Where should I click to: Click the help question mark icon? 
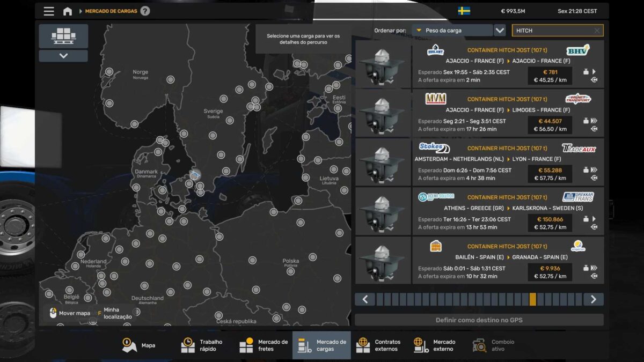click(145, 11)
